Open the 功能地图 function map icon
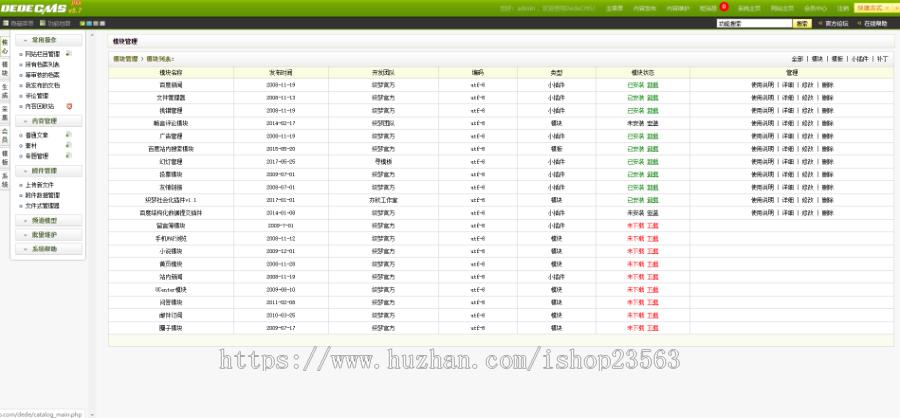900x418 pixels. (42, 23)
